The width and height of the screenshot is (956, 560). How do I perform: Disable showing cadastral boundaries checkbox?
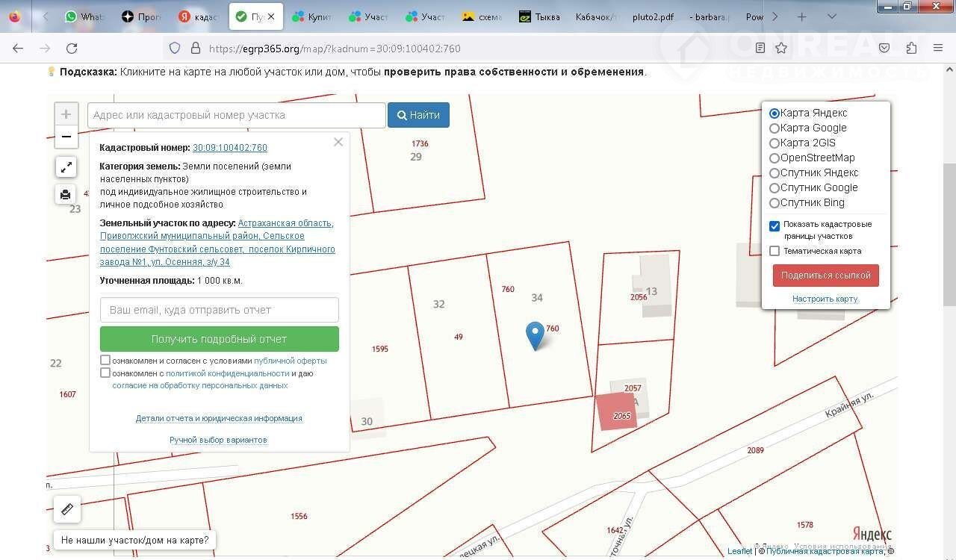tap(775, 225)
